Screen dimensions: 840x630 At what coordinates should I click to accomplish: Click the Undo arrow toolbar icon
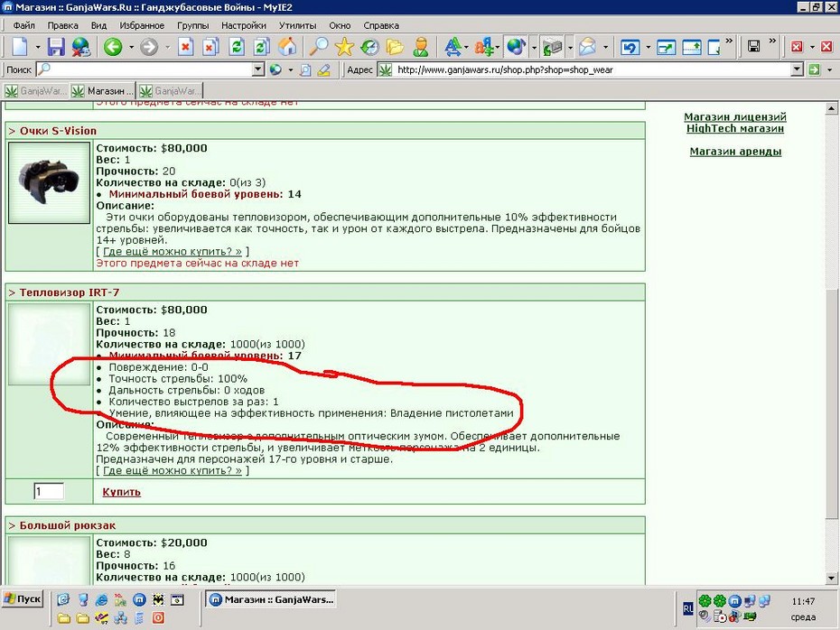pos(630,47)
